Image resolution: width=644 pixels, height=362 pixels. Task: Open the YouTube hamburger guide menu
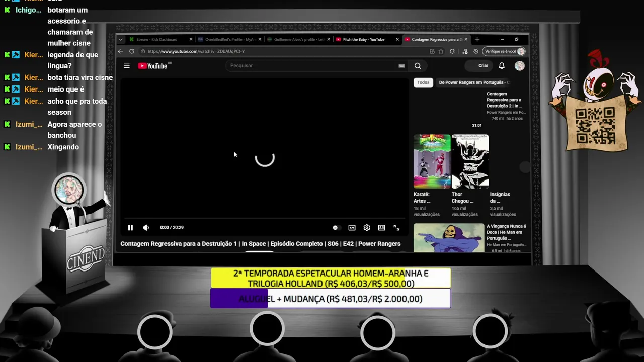[127, 66]
